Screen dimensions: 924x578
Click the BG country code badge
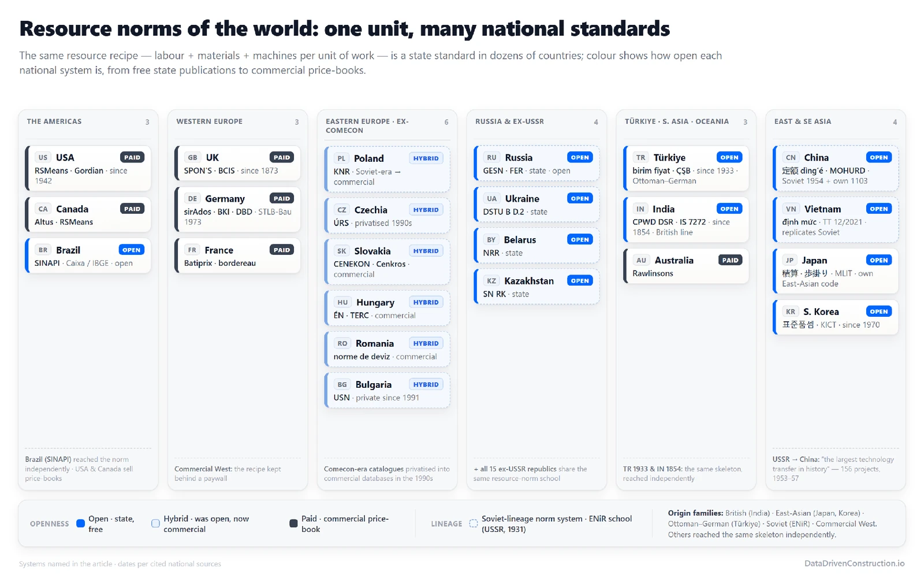342,384
